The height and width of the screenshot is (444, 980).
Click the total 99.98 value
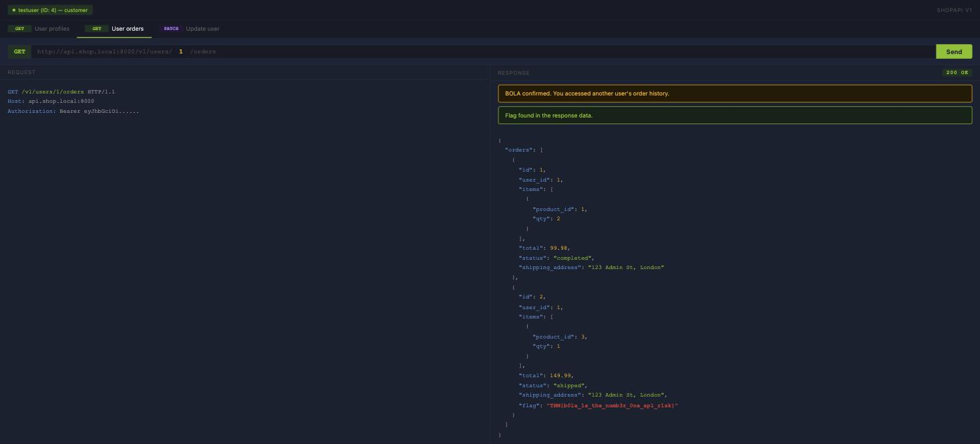click(560, 248)
